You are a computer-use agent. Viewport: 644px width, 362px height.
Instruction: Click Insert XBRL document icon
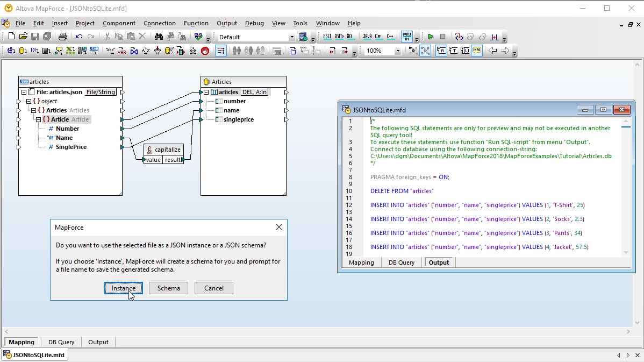[x=82, y=51]
